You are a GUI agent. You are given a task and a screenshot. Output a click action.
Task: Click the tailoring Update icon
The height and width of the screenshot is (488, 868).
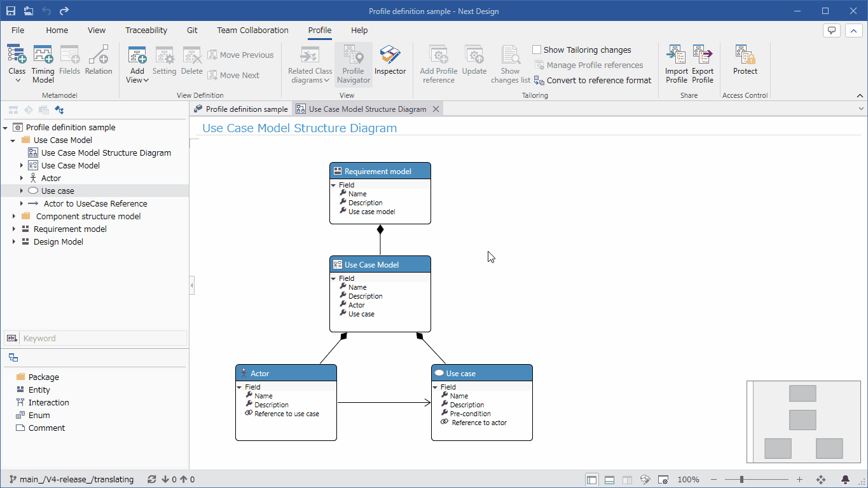474,55
